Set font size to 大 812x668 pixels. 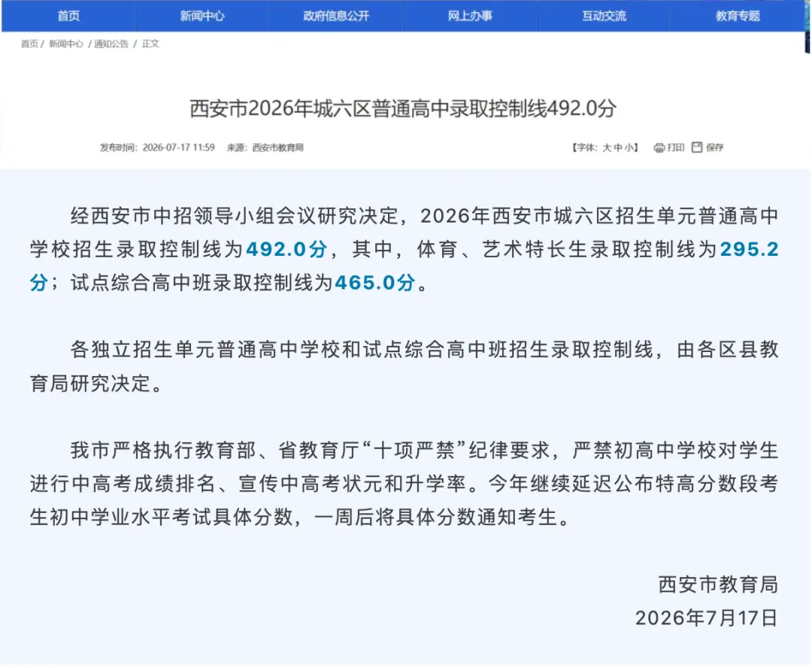tap(607, 147)
